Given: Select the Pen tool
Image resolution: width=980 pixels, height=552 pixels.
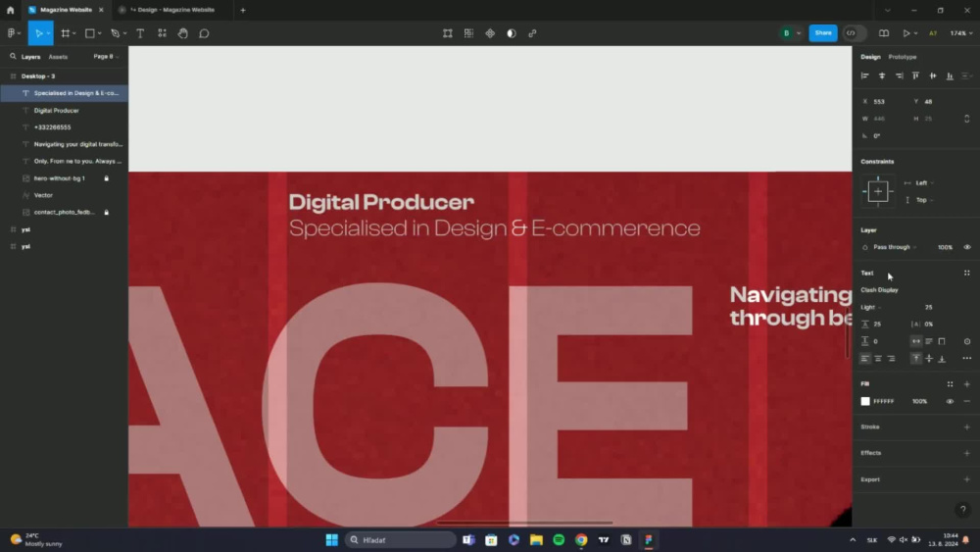Looking at the screenshot, I should click(115, 33).
